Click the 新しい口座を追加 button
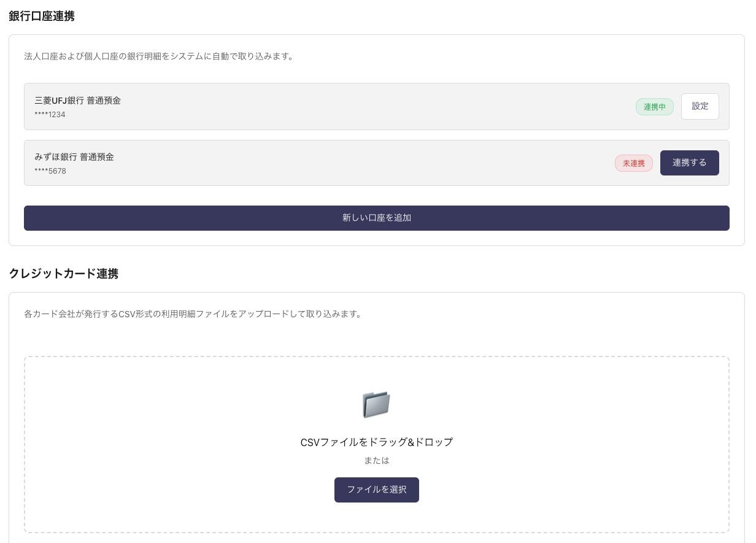The height and width of the screenshot is (543, 756). point(376,218)
